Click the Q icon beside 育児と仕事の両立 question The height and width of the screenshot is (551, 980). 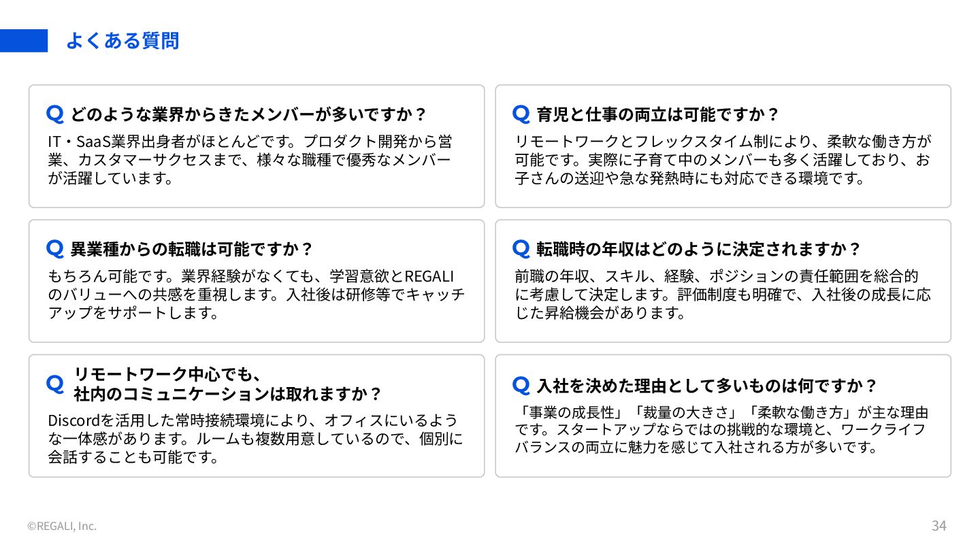point(521,114)
